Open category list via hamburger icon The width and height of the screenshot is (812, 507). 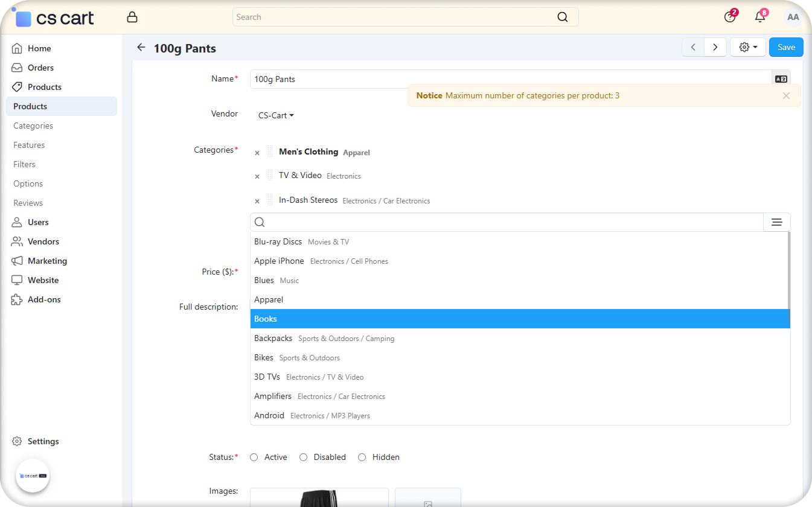click(776, 222)
